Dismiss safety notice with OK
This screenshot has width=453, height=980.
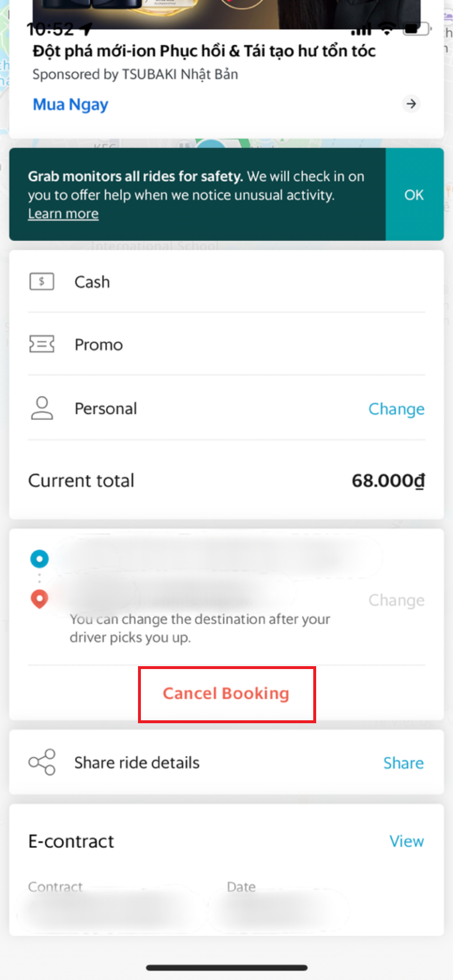(x=414, y=194)
